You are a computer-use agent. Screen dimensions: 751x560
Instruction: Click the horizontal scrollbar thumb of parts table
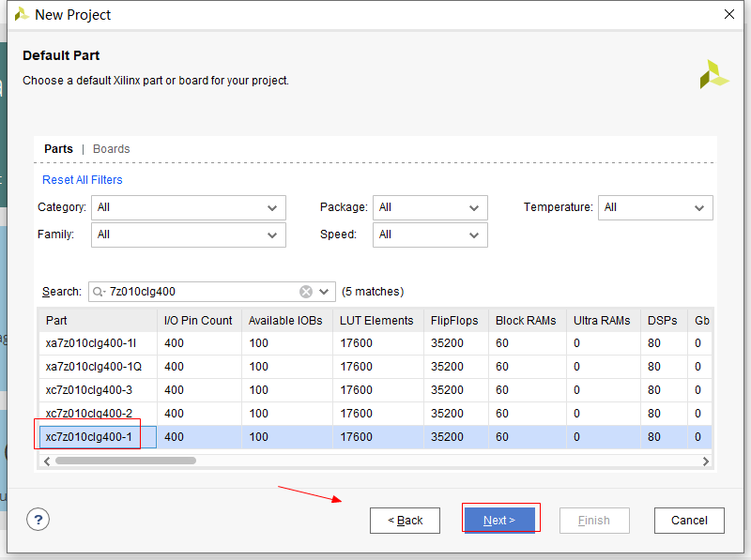click(126, 461)
